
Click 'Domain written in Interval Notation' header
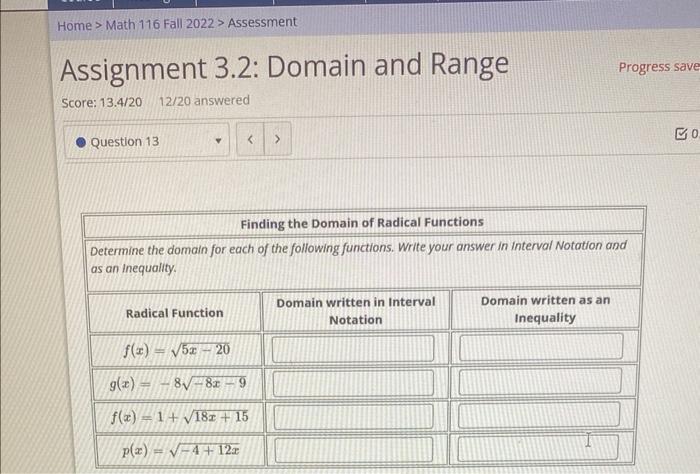[356, 311]
